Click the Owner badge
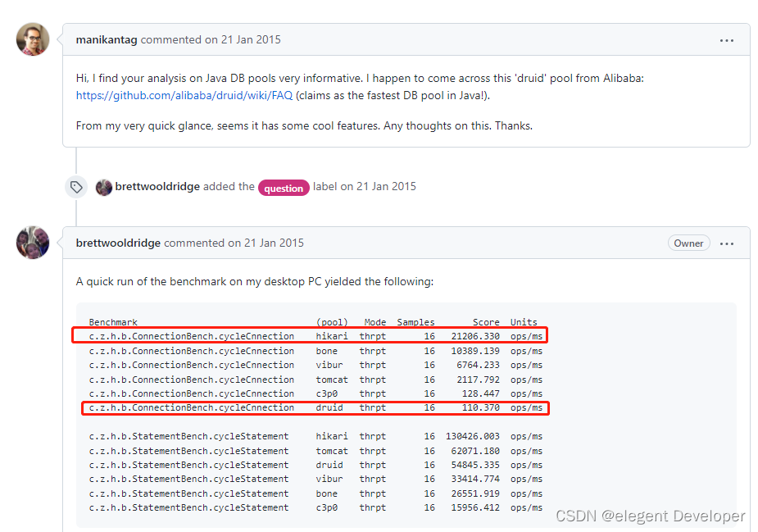Viewport: 758px width, 532px height. (689, 243)
